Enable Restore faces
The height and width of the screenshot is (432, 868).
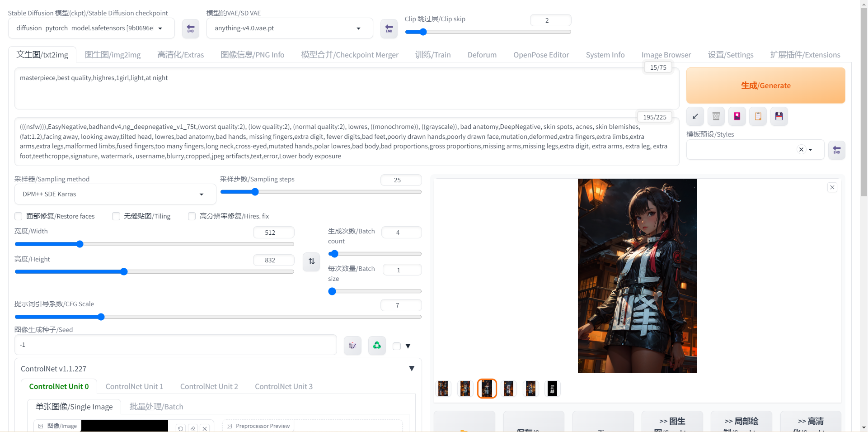click(19, 216)
